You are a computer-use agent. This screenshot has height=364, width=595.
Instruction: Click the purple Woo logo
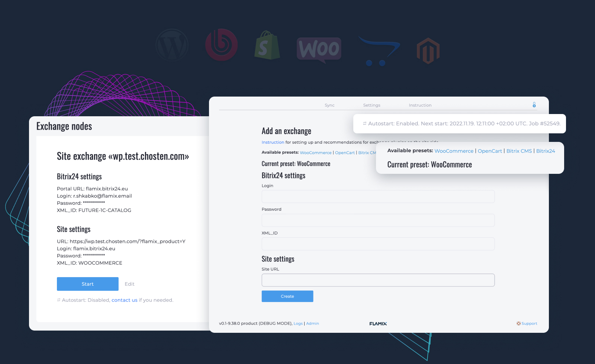pos(319,50)
